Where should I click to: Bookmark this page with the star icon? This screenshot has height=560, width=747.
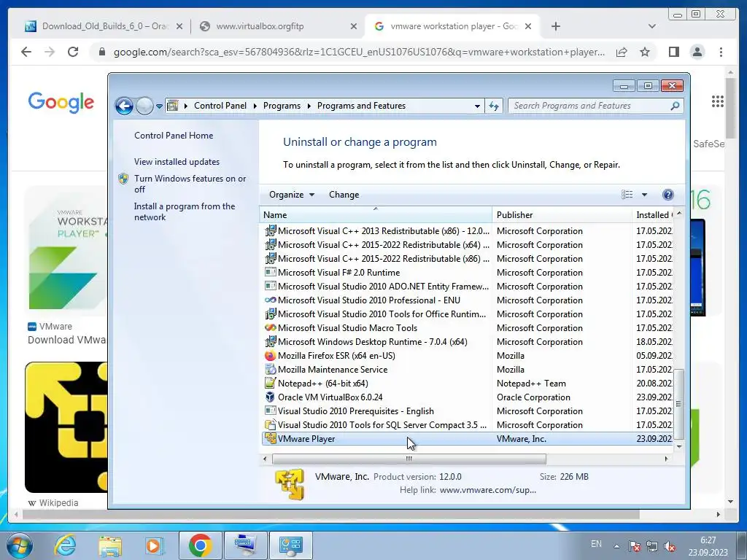click(x=645, y=52)
